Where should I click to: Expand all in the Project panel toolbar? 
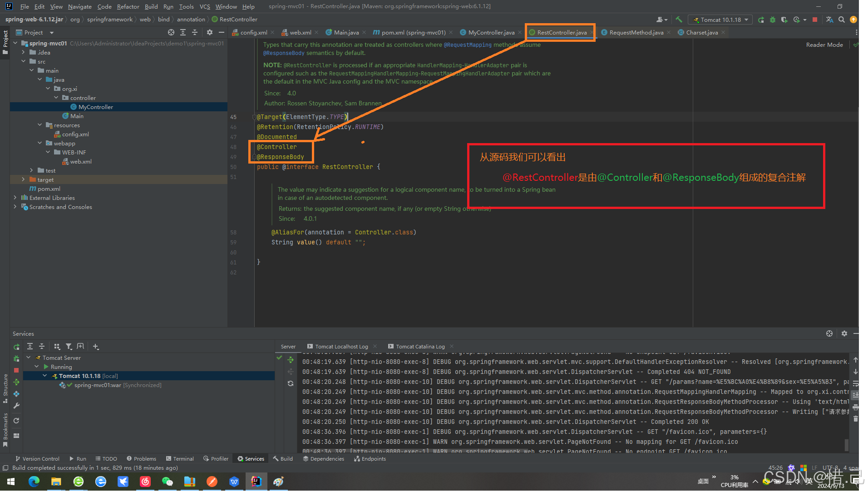coord(183,33)
